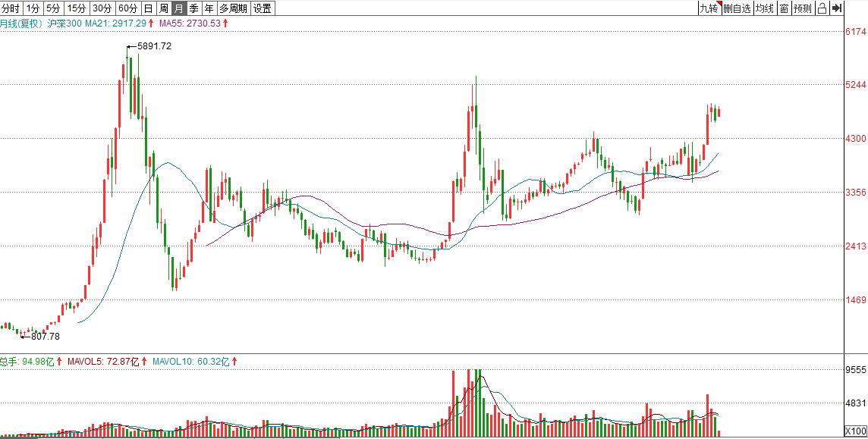Click the red arrow next to MA55 value

pyautogui.click(x=225, y=24)
